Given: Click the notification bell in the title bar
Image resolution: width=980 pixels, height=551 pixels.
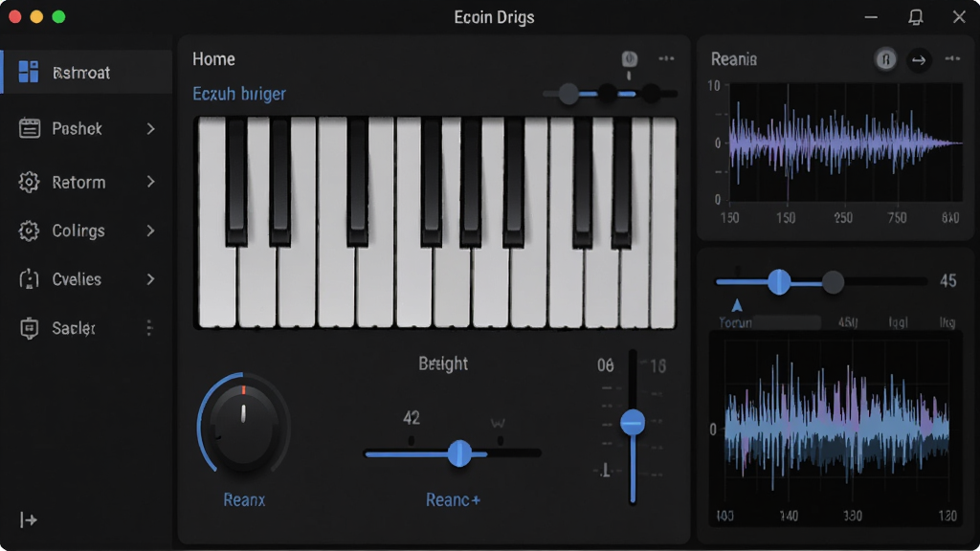Looking at the screenshot, I should [x=916, y=17].
